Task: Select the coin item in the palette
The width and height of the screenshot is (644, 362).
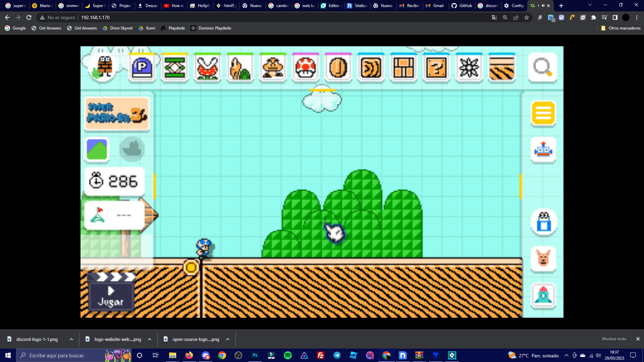Action: click(x=338, y=68)
